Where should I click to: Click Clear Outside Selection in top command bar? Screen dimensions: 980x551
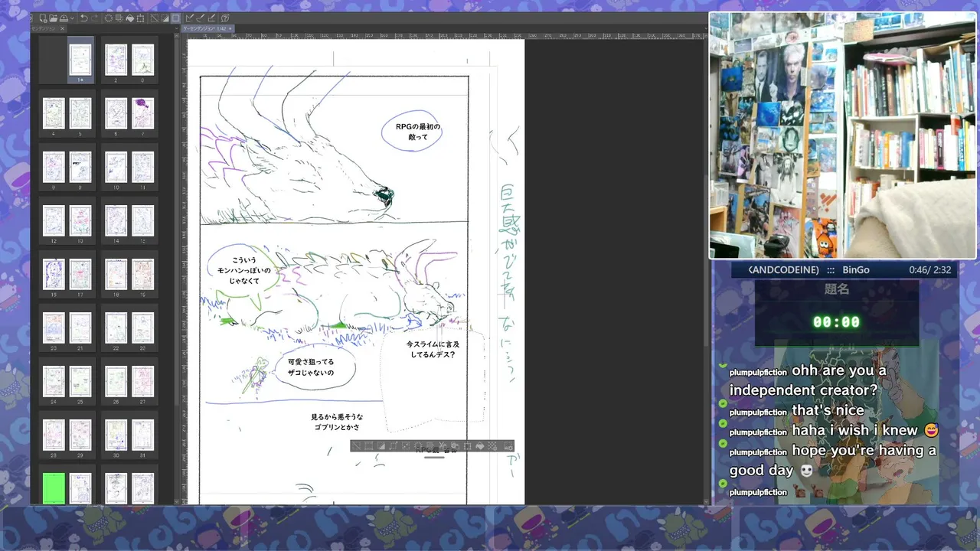119,18
